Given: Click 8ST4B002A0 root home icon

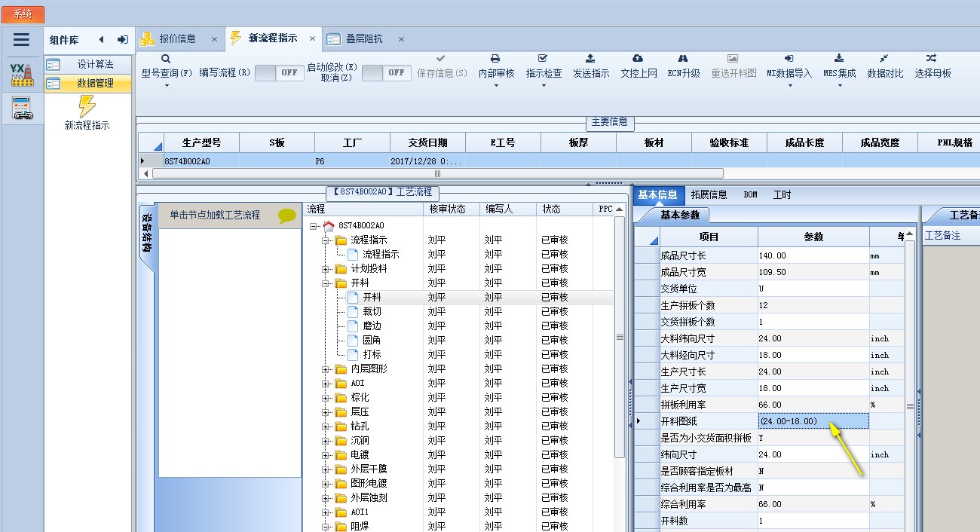Looking at the screenshot, I should pos(328,225).
